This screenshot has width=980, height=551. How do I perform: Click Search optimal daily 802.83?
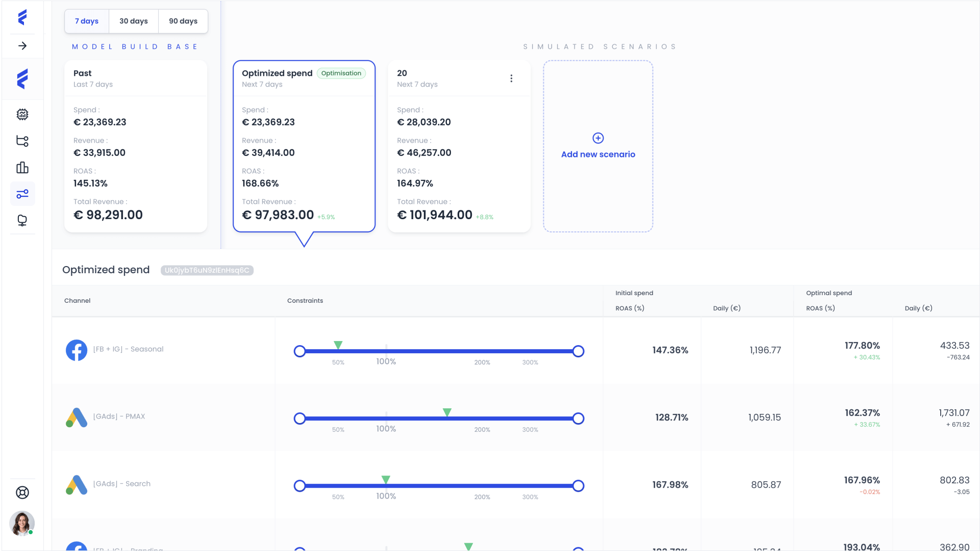(955, 480)
